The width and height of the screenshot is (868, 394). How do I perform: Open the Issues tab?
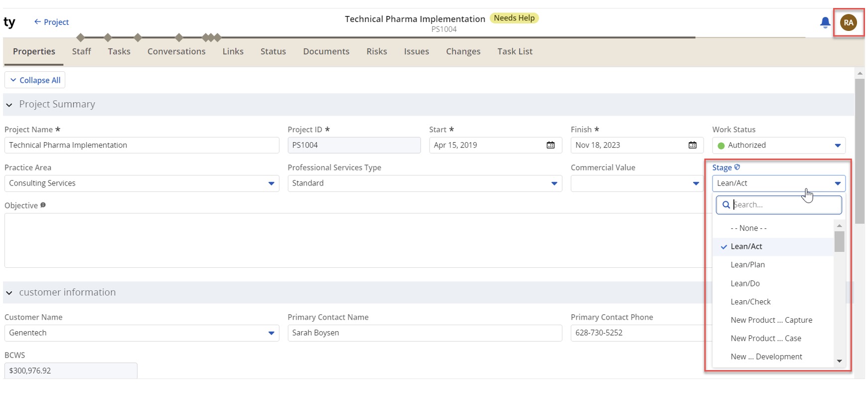[417, 51]
